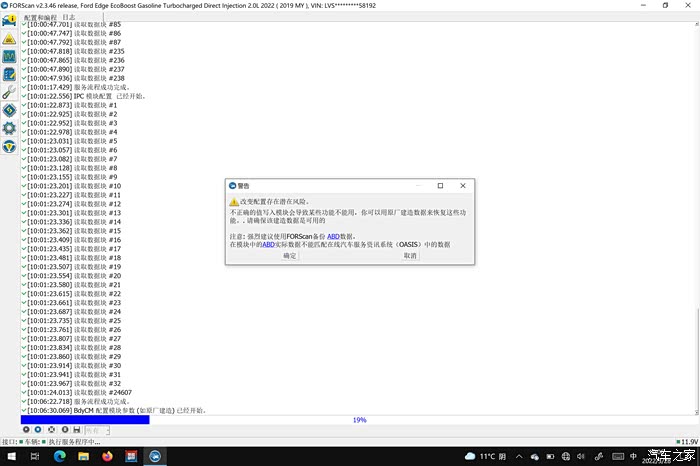Open the tests checklist sidebar icon
The image size is (700, 466).
[9, 74]
